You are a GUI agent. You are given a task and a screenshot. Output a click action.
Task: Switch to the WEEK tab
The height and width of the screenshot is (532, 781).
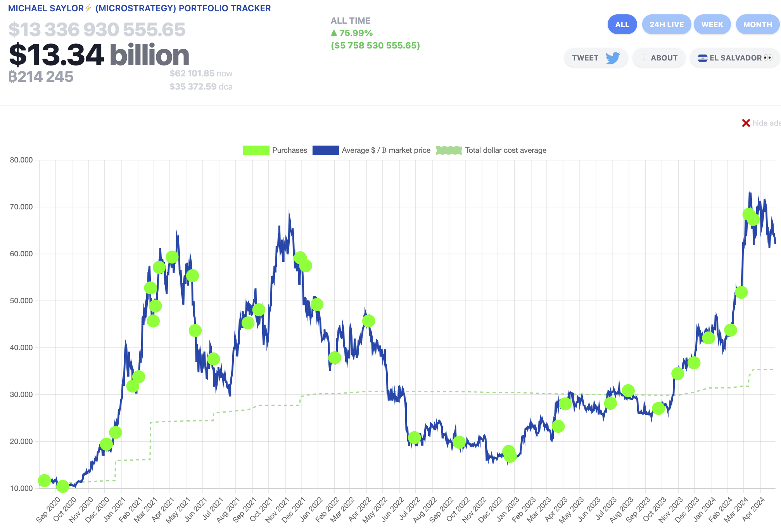(712, 24)
